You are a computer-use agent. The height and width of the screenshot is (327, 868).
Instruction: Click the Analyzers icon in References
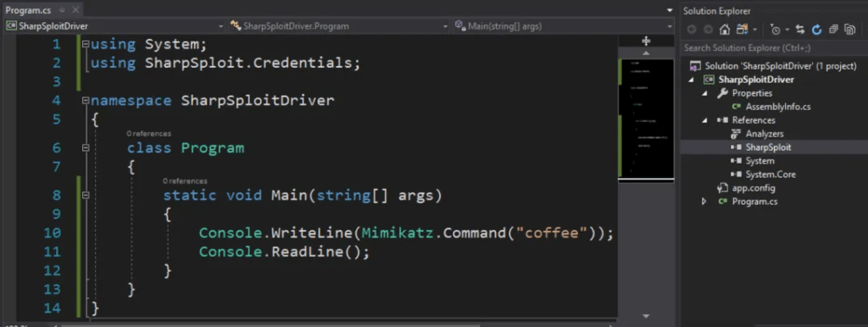(x=736, y=133)
